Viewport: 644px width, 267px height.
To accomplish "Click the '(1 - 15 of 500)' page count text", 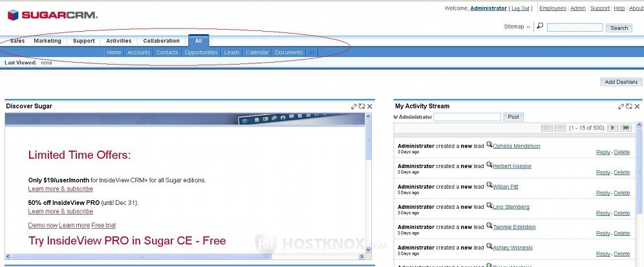I will (586, 128).
